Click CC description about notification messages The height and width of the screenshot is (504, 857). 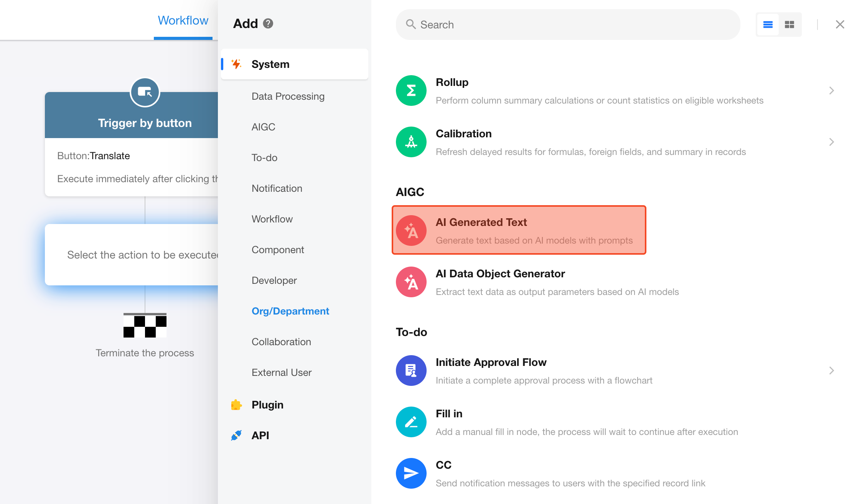570,483
